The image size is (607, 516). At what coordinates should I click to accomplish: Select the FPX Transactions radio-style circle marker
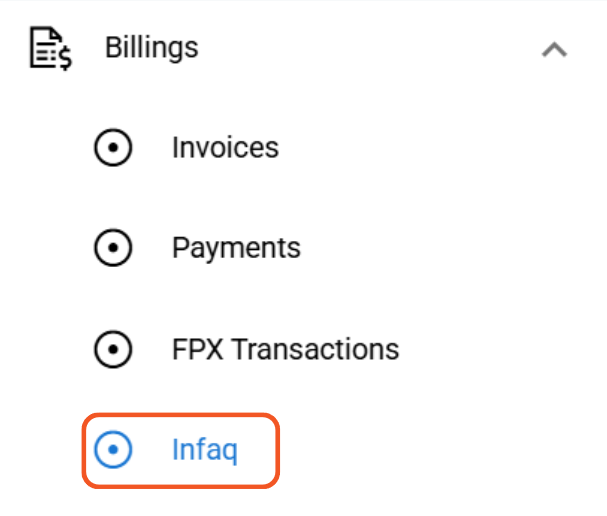point(112,349)
